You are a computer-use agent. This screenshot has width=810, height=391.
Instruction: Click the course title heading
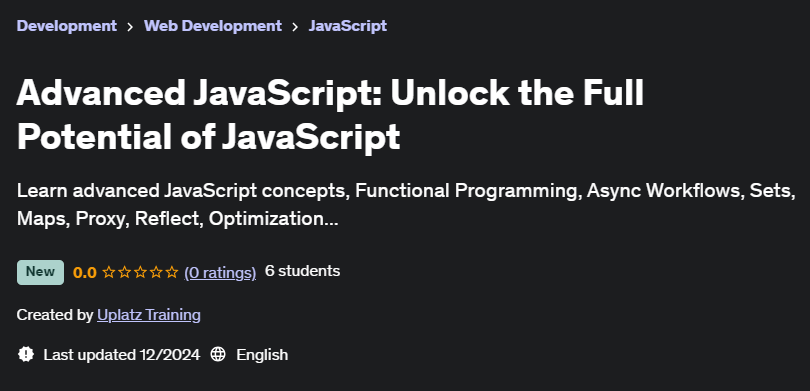click(x=330, y=115)
